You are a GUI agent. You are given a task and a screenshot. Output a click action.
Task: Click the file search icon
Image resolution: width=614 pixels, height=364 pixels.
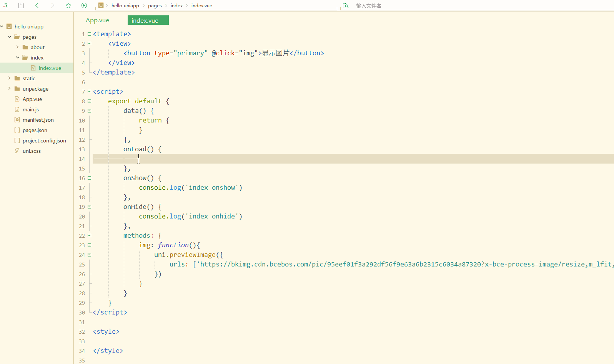click(346, 6)
